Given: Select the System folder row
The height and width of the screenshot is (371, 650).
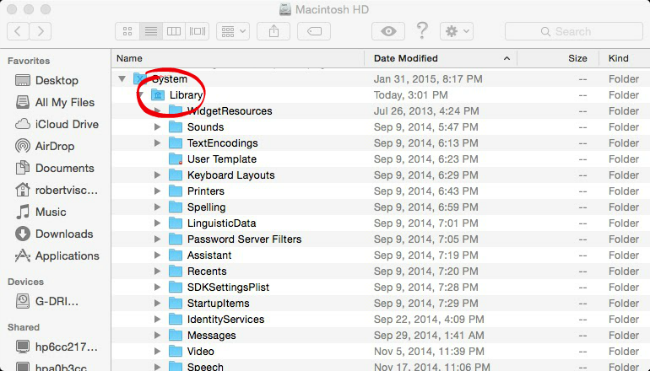Looking at the screenshot, I should point(381,79).
